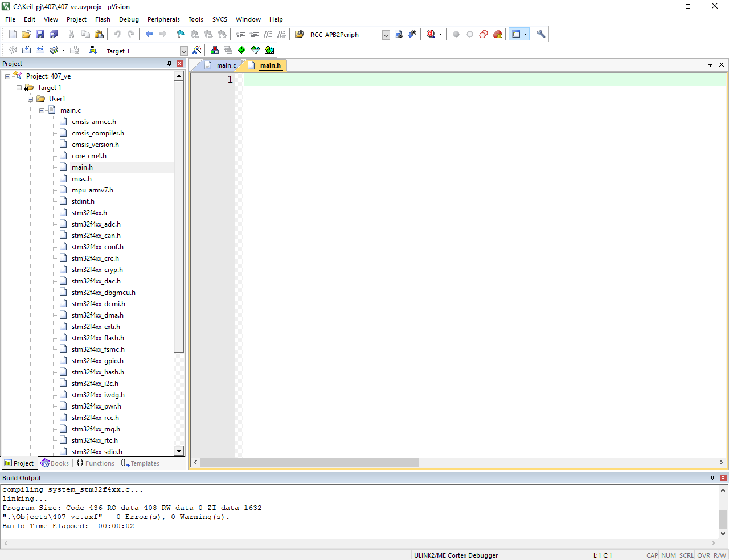Image resolution: width=729 pixels, height=560 pixels.
Task: Unindent selected lines using unindent icon
Action: tap(254, 34)
